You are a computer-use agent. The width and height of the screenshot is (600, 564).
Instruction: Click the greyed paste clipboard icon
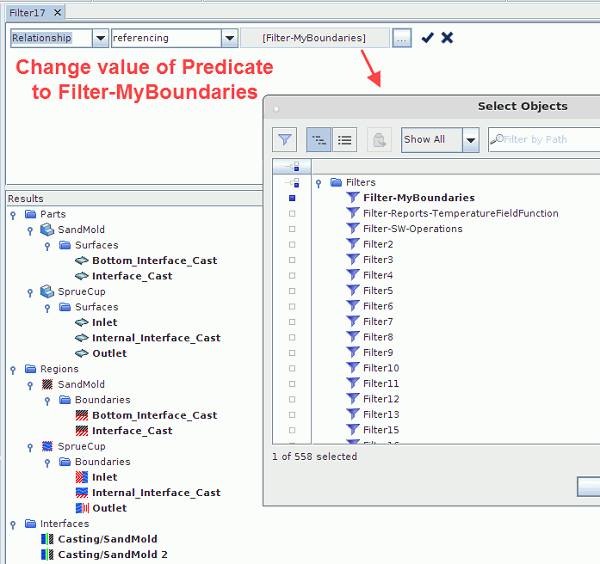tap(379, 140)
